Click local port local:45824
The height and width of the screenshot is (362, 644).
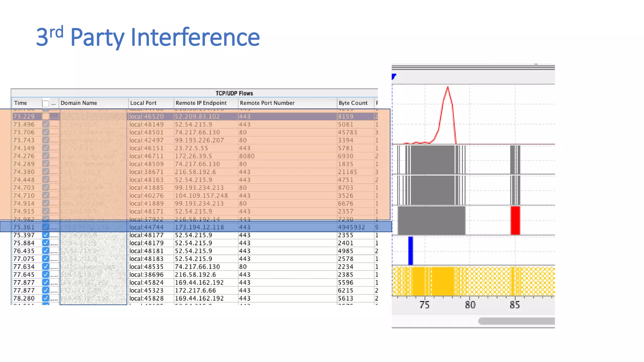(146, 282)
